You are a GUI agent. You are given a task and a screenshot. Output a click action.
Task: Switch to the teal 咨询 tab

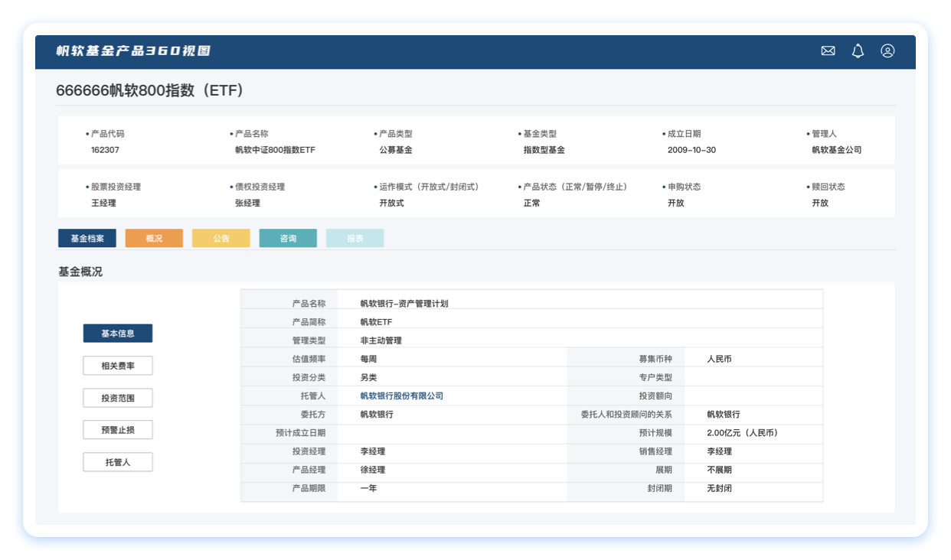click(288, 239)
